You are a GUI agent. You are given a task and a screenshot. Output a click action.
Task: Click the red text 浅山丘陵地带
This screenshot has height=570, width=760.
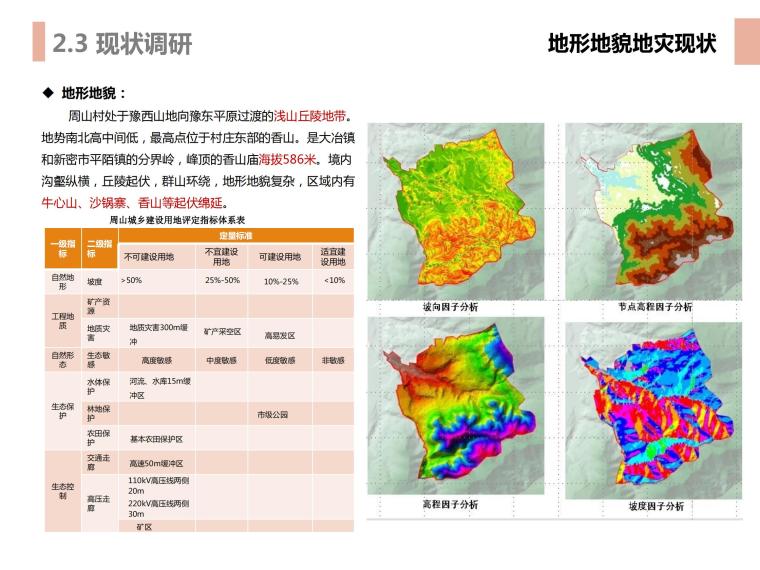pos(316,116)
